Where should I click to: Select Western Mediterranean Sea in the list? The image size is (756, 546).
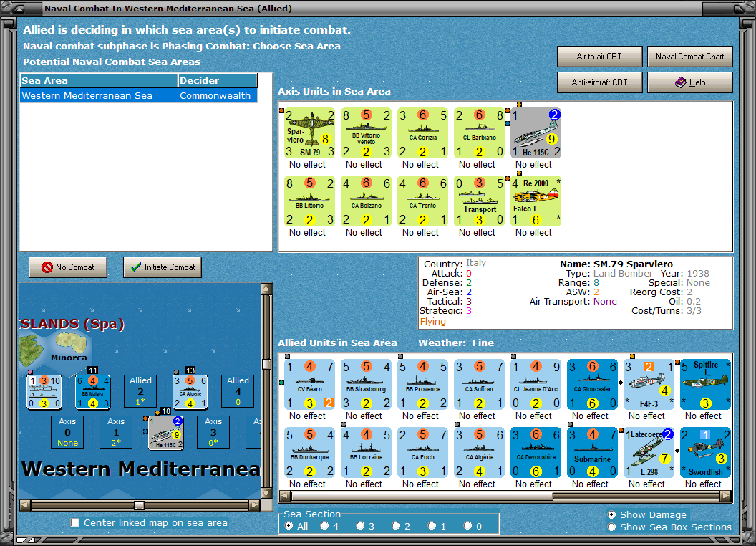coord(100,95)
